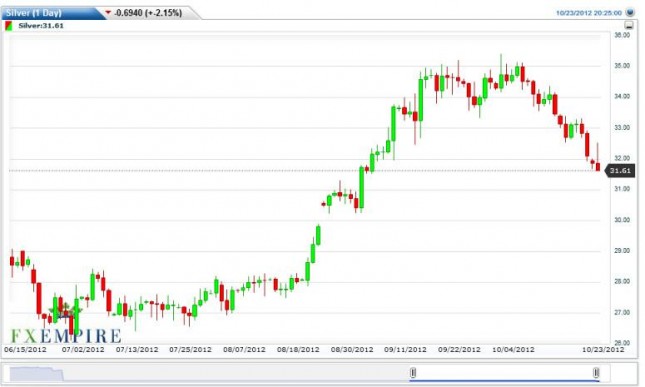Click the right range slider handle
645x387 pixels.
point(596,373)
